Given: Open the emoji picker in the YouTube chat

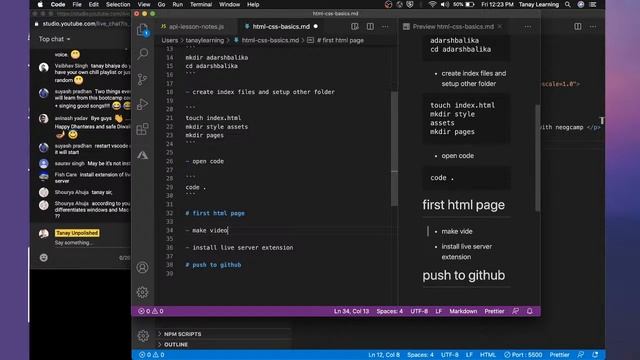Looking at the screenshot, I should point(44,258).
